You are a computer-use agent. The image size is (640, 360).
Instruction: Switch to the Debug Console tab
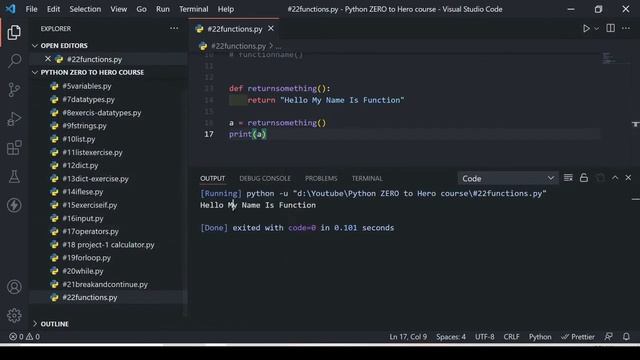click(265, 178)
